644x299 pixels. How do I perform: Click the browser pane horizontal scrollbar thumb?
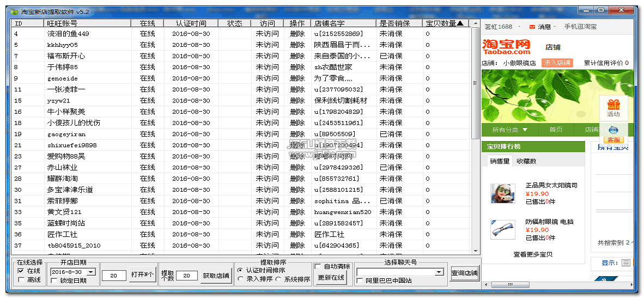click(511, 285)
